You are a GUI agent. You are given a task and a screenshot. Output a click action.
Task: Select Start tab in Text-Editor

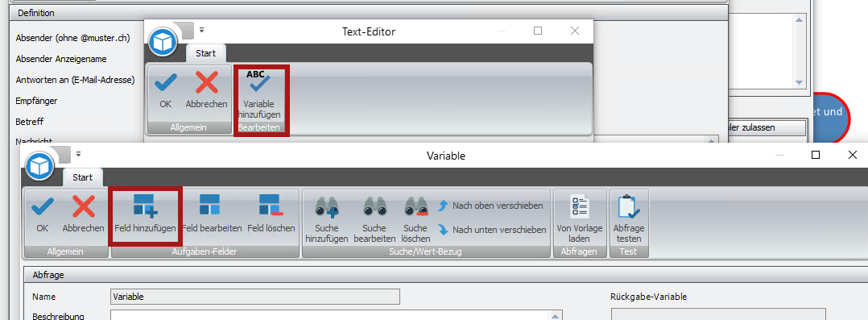[206, 53]
